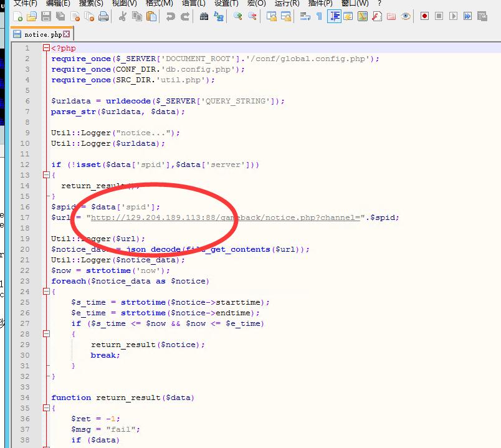Collapse the foreach block fold marker at line 24
This screenshot has height=448, width=501.
click(46, 292)
